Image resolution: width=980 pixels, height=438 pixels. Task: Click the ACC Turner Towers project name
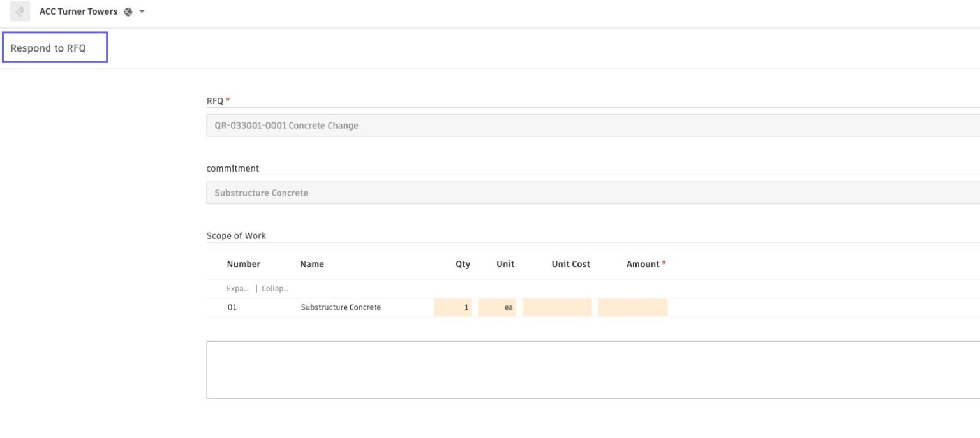click(78, 11)
